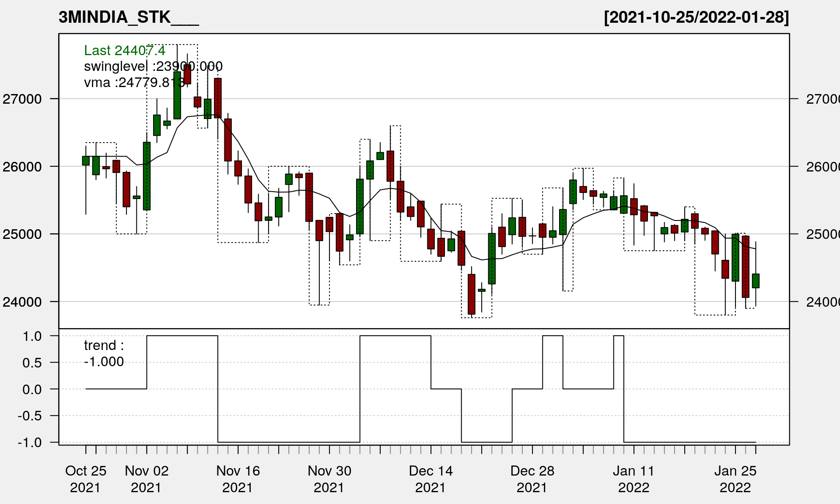This screenshot has width=840, height=504.
Task: Click the swinglevel 23900.000 label
Action: (x=153, y=66)
